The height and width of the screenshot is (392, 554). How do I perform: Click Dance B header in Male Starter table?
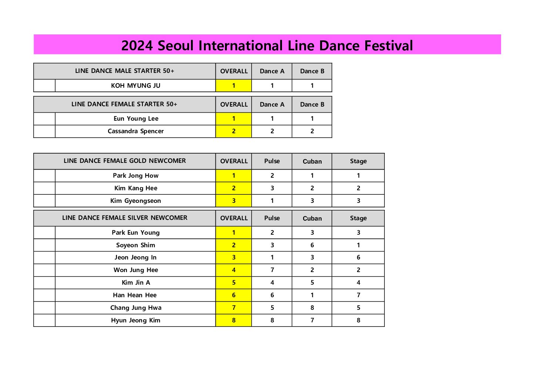point(312,71)
